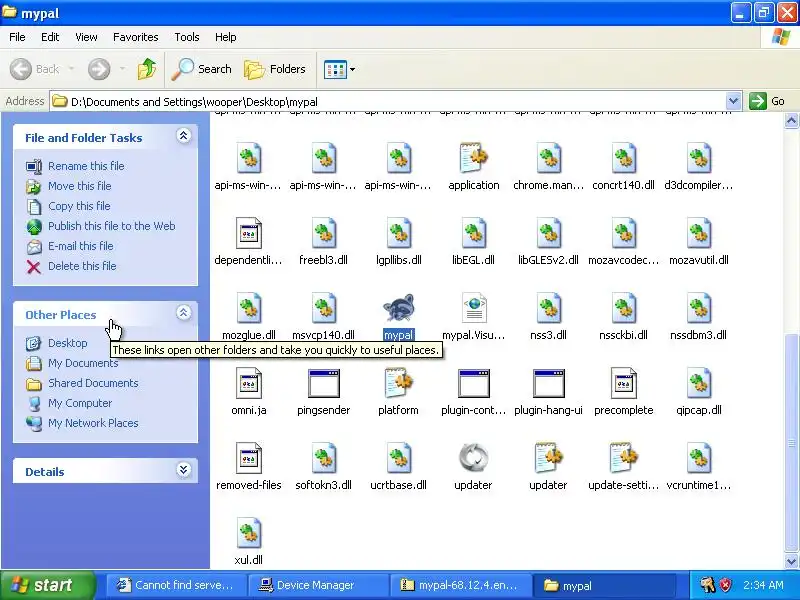Select the mypal.VisualElementsManifest file icon
Screen dimensions: 800x600
(x=473, y=308)
